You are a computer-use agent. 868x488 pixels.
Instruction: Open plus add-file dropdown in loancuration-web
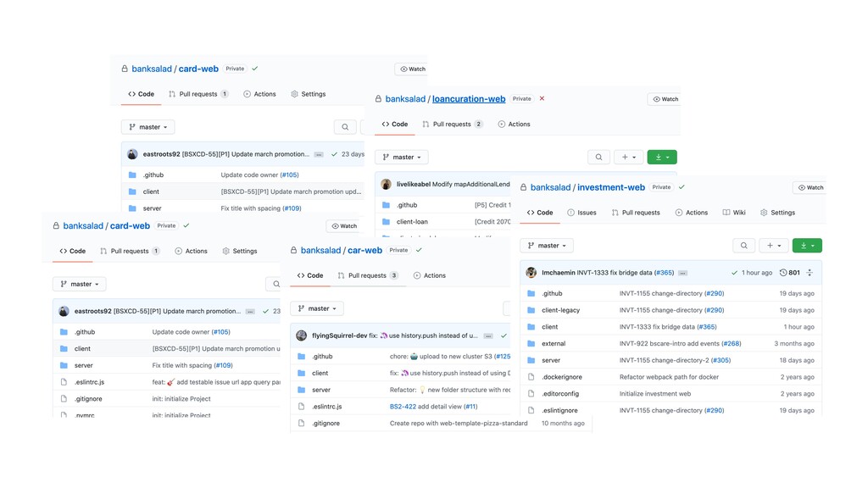pyautogui.click(x=628, y=157)
